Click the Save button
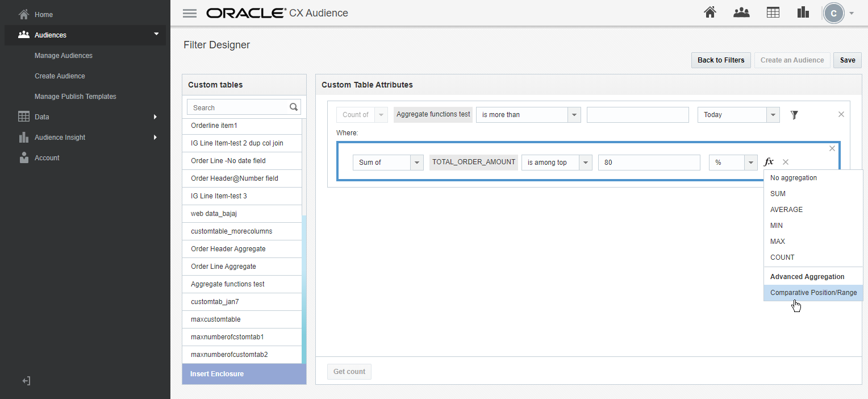The width and height of the screenshot is (868, 399). click(847, 60)
